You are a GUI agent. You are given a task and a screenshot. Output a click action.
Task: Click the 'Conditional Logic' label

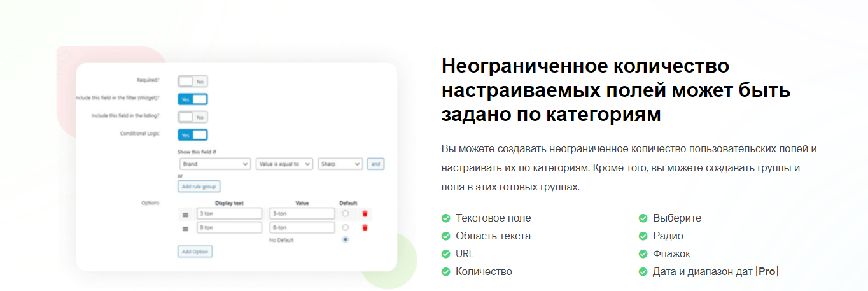click(139, 134)
